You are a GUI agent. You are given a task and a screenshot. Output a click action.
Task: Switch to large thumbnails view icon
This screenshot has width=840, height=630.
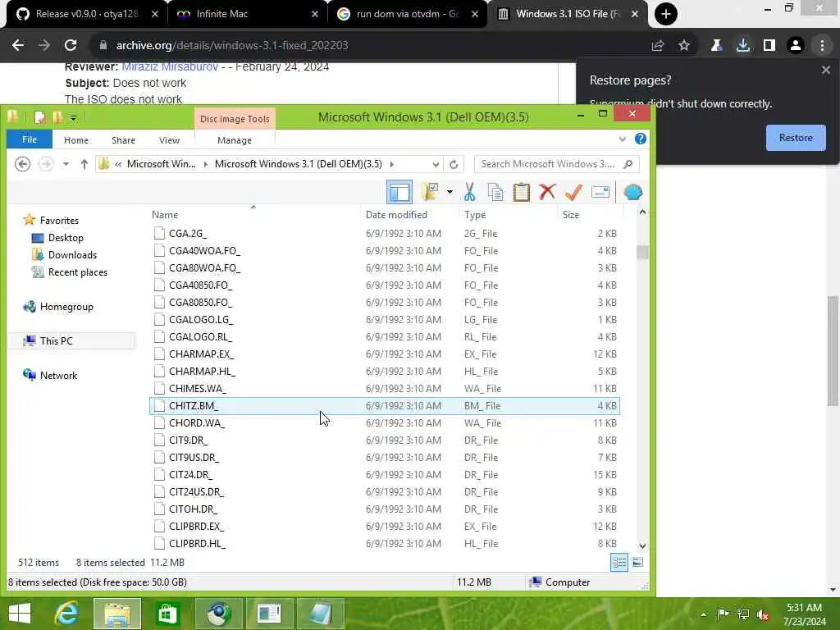click(x=637, y=563)
